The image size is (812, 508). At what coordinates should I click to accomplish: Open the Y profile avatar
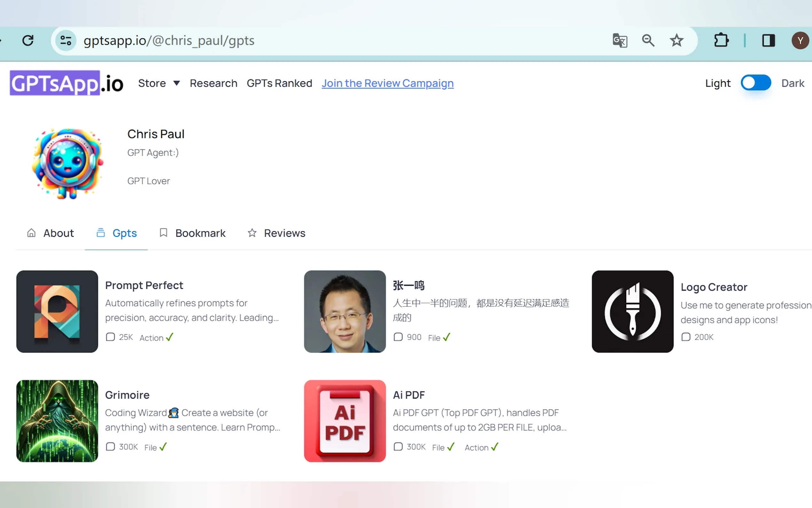point(800,41)
